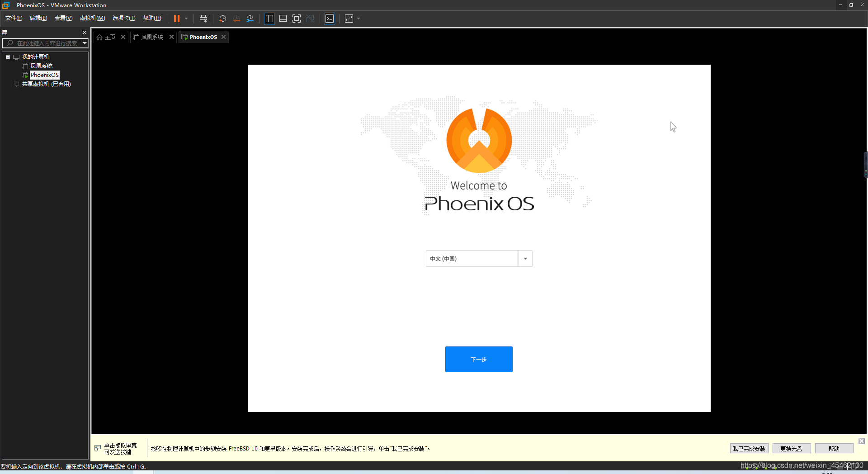Open the power options dropdown next to pause
Image resolution: width=868 pixels, height=474 pixels.
tap(186, 19)
